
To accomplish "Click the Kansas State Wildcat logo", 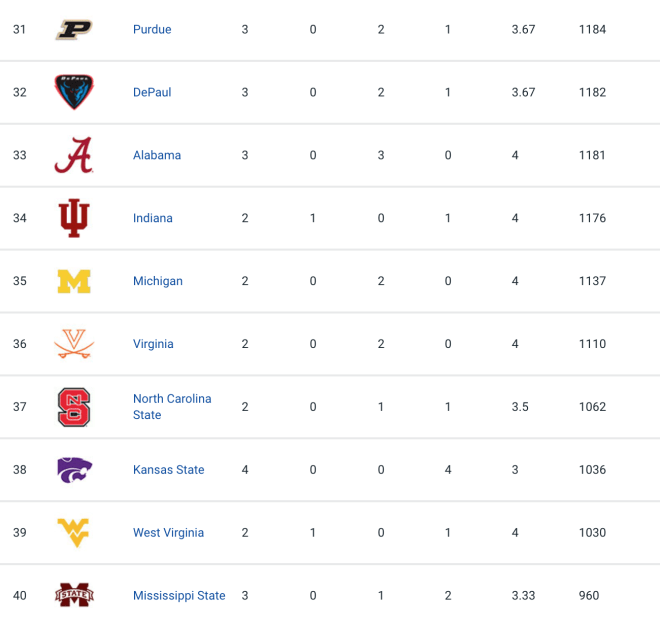I will (x=75, y=470).
